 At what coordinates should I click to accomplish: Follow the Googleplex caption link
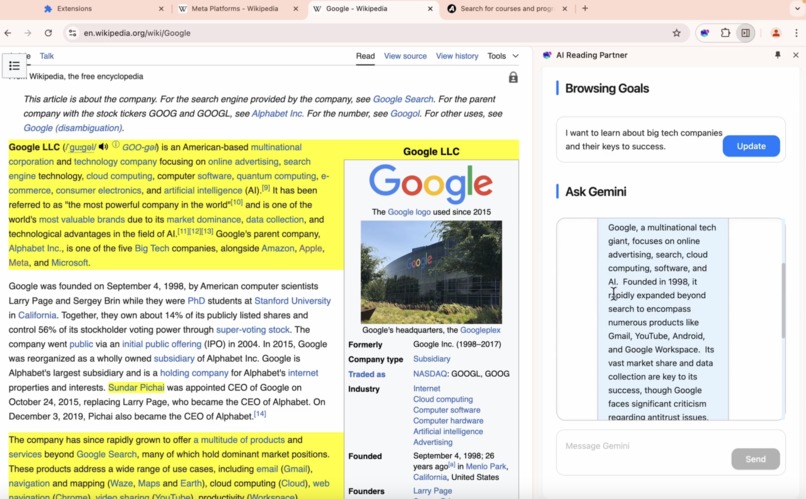pyautogui.click(x=480, y=330)
